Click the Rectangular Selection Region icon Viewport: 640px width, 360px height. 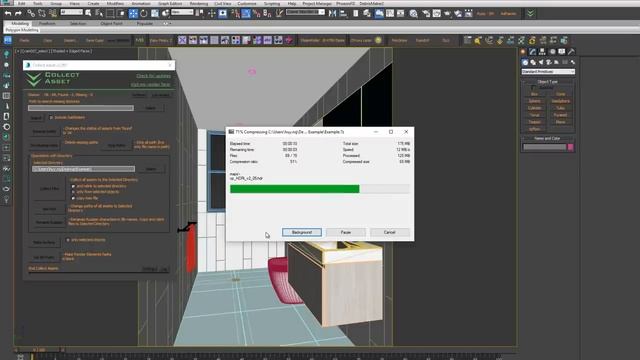(x=110, y=13)
